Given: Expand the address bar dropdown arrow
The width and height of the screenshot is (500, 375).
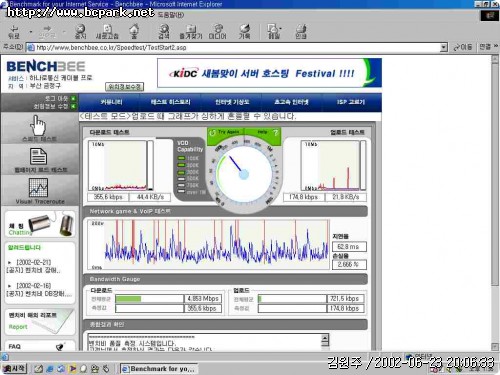Looking at the screenshot, I should point(443,47).
